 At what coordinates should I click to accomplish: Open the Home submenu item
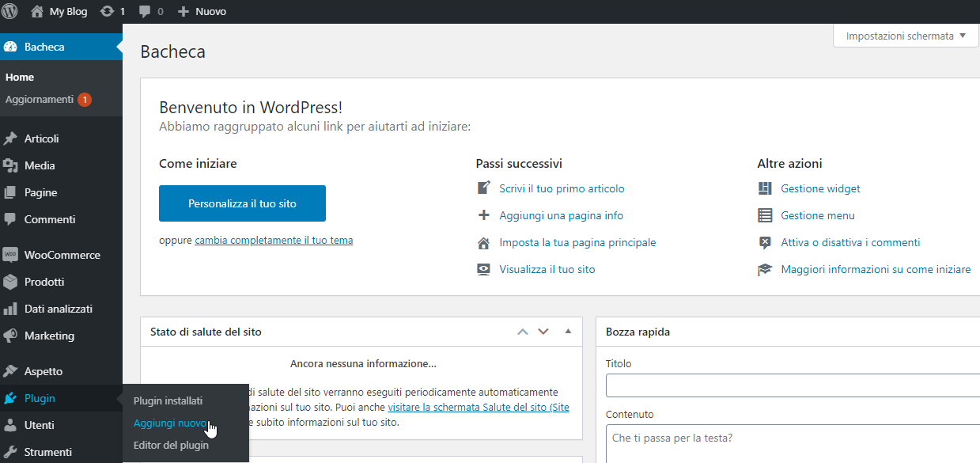(x=20, y=77)
